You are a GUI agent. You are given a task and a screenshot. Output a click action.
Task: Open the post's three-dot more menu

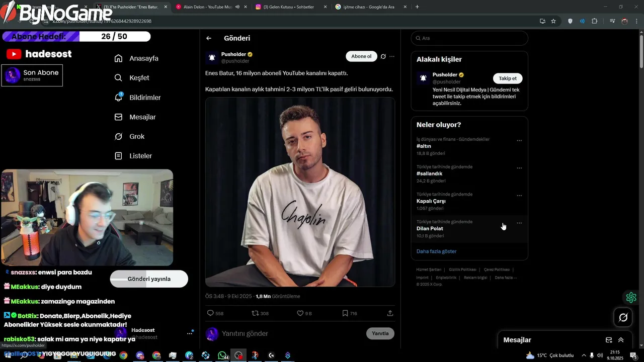point(392,56)
